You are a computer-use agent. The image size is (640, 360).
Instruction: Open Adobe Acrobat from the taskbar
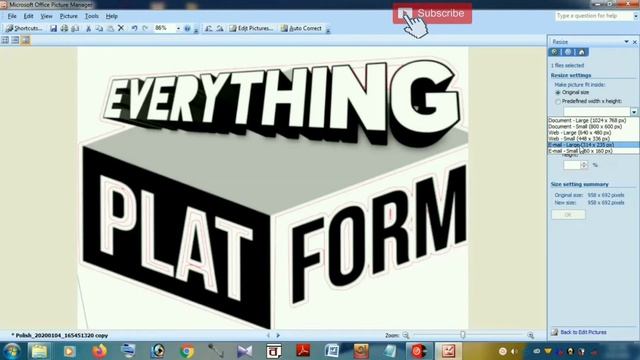click(x=303, y=351)
